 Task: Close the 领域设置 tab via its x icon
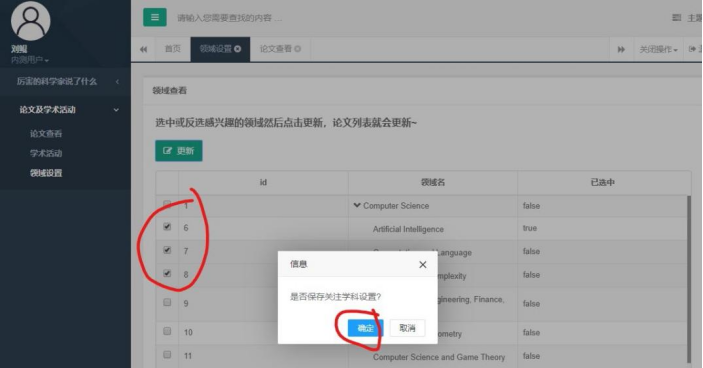tap(238, 49)
